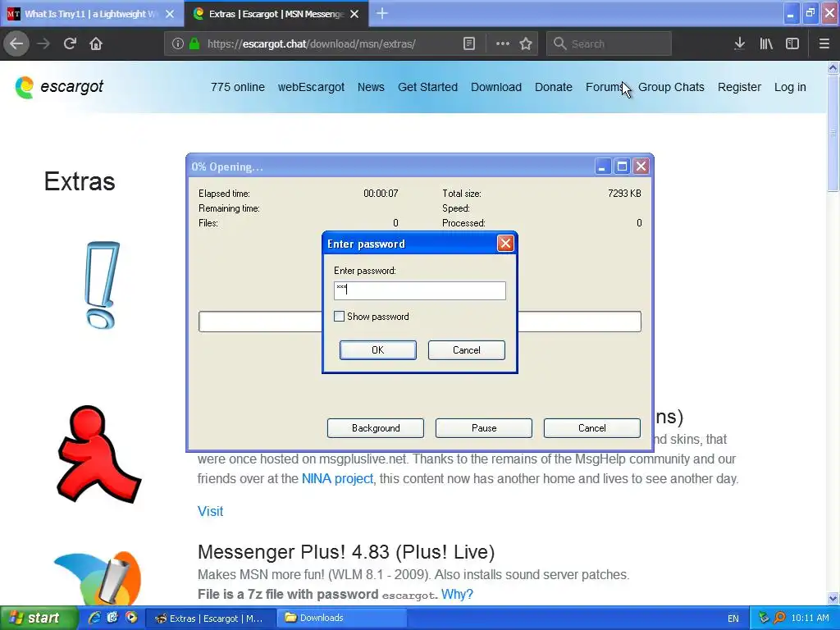Minimize the 0% Opening window
The height and width of the screenshot is (630, 840).
pyautogui.click(x=603, y=167)
